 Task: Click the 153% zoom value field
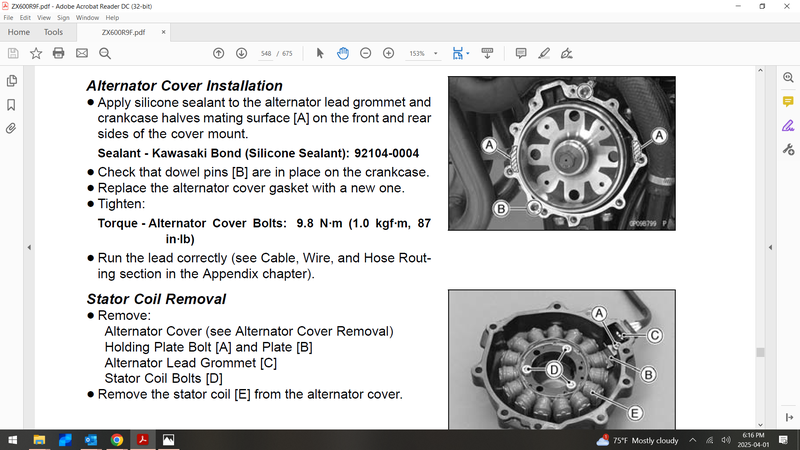[x=417, y=53]
